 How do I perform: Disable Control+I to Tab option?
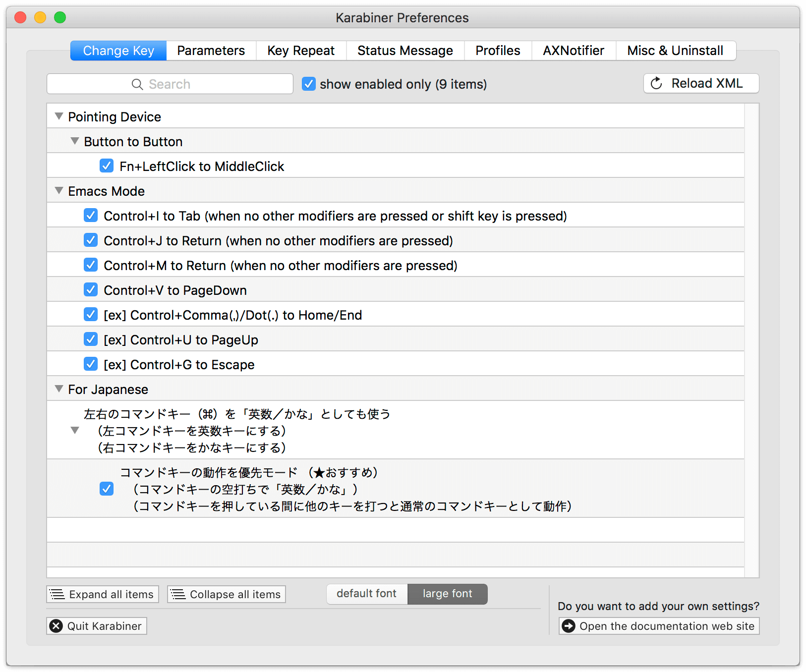(91, 215)
